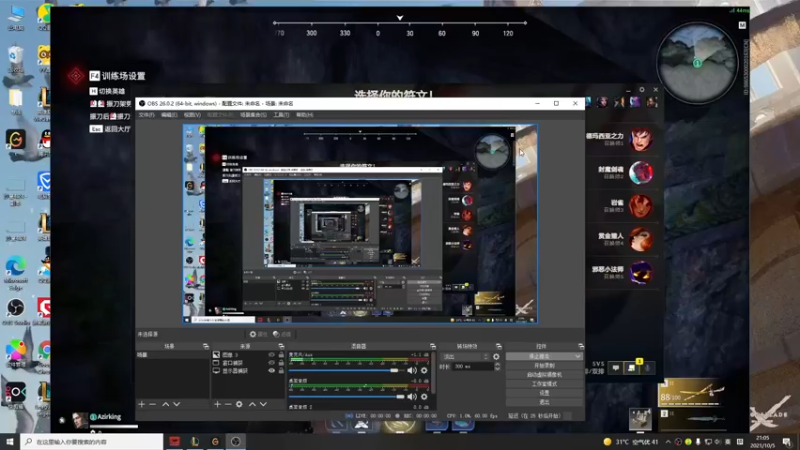Remove the selected scene with the minus icon
Viewport: 800px width, 450px height.
(x=153, y=404)
